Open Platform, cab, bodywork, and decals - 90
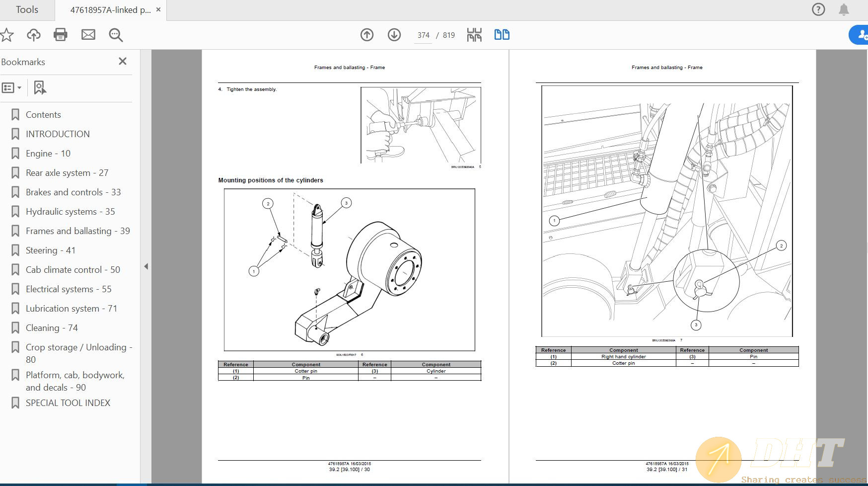Viewport: 868px width, 486px height. 75,381
